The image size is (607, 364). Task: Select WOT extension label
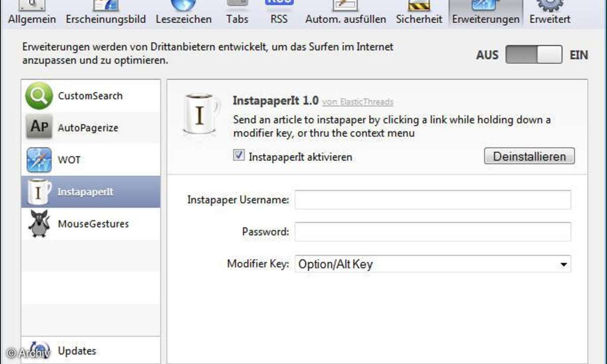click(x=69, y=160)
